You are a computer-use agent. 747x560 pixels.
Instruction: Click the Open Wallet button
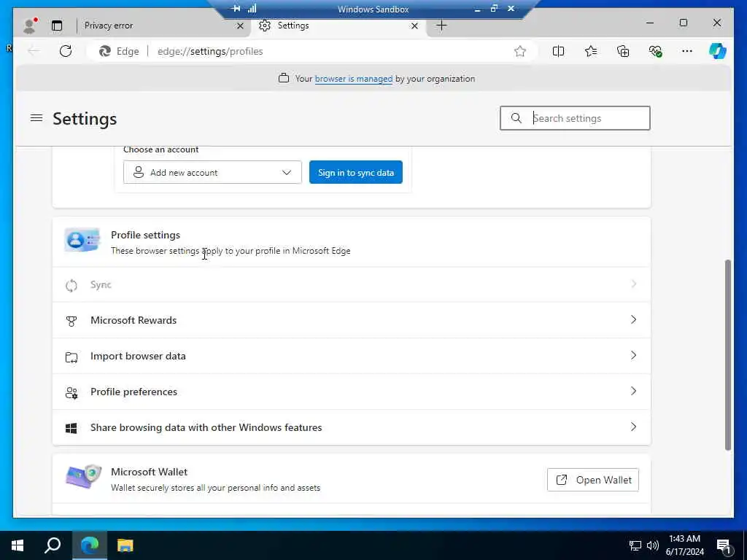pos(593,480)
